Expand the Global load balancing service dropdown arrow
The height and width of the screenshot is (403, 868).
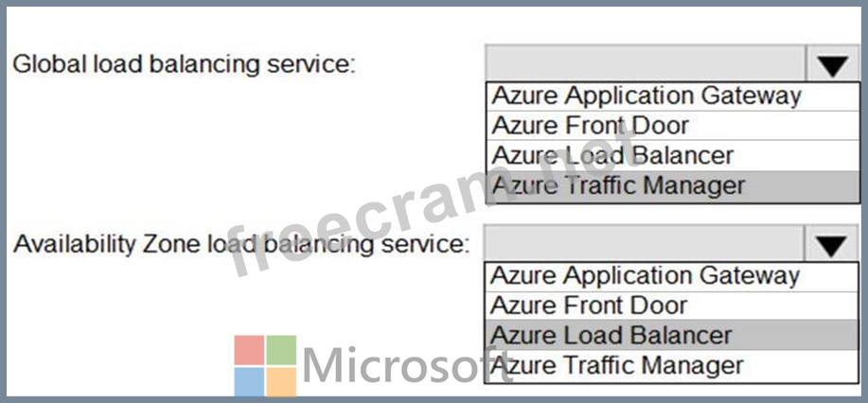[833, 64]
